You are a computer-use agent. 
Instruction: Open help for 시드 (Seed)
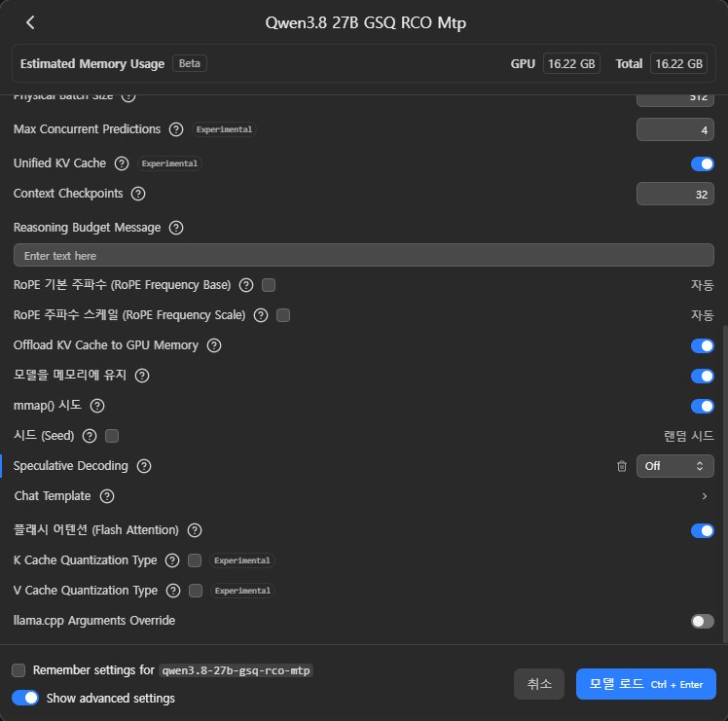tap(90, 436)
